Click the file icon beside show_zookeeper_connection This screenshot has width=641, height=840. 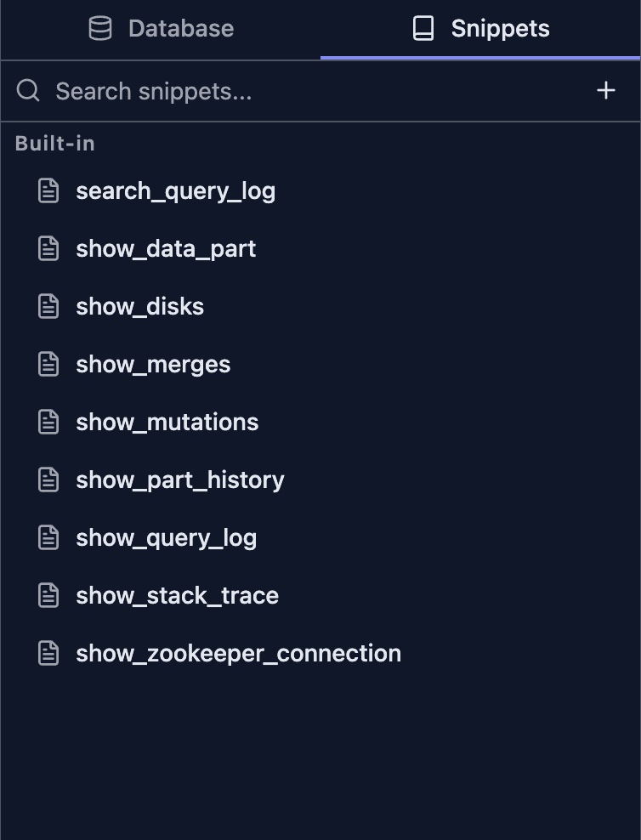(x=49, y=653)
